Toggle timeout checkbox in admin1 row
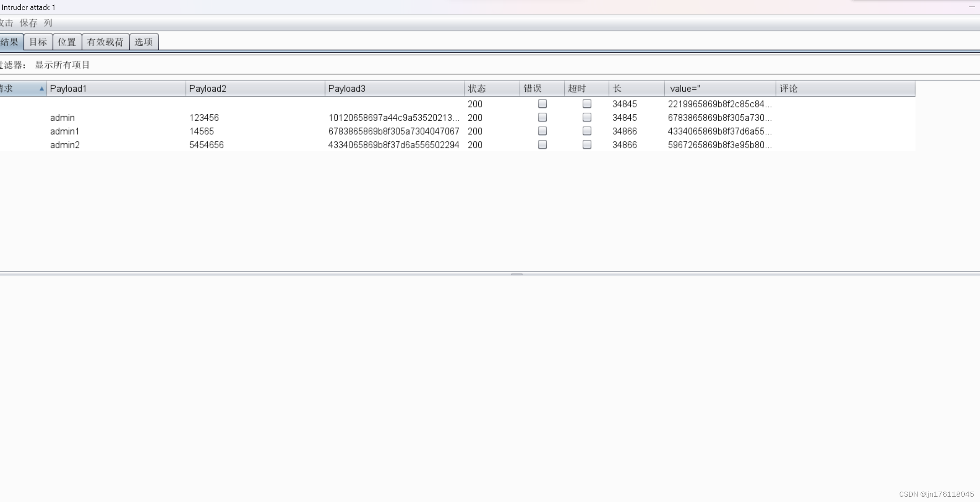Screen dimensions: 980x502 click(587, 131)
